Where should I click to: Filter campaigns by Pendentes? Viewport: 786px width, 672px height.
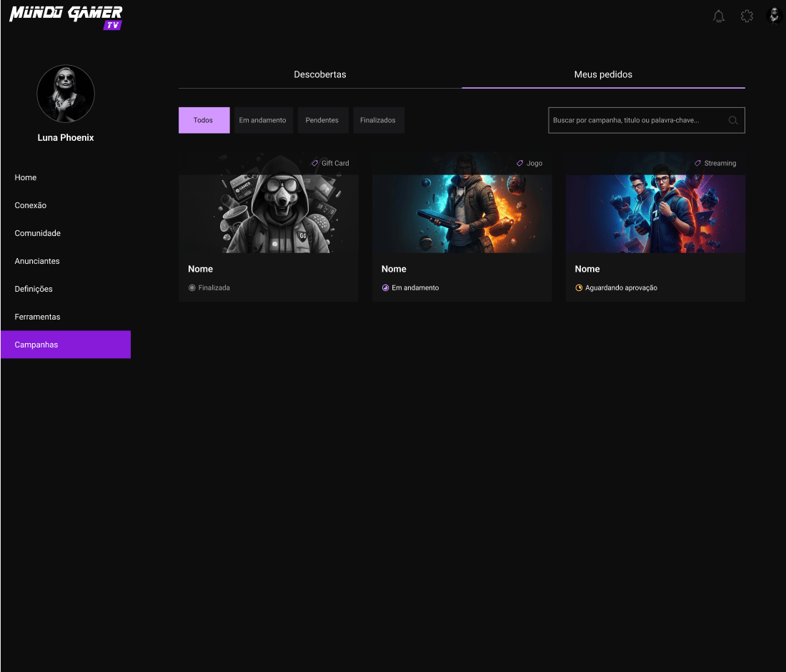(322, 120)
